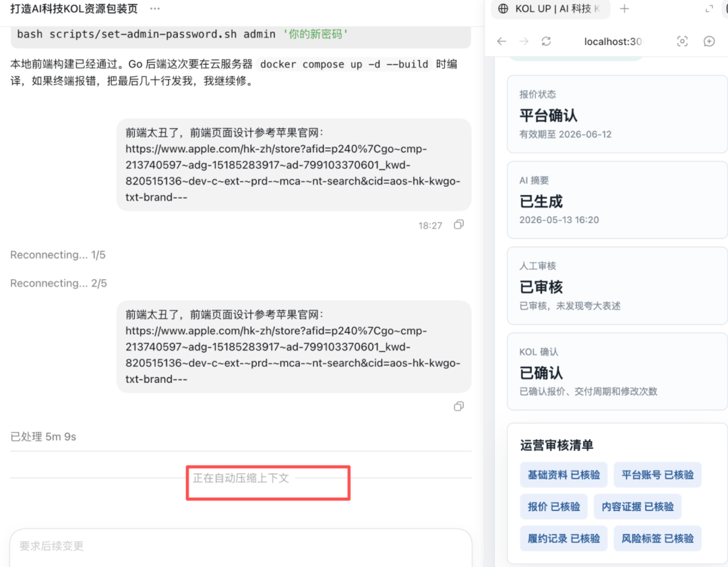728x567 pixels.
Task: Click the 18:27 timestamp
Action: 430,226
